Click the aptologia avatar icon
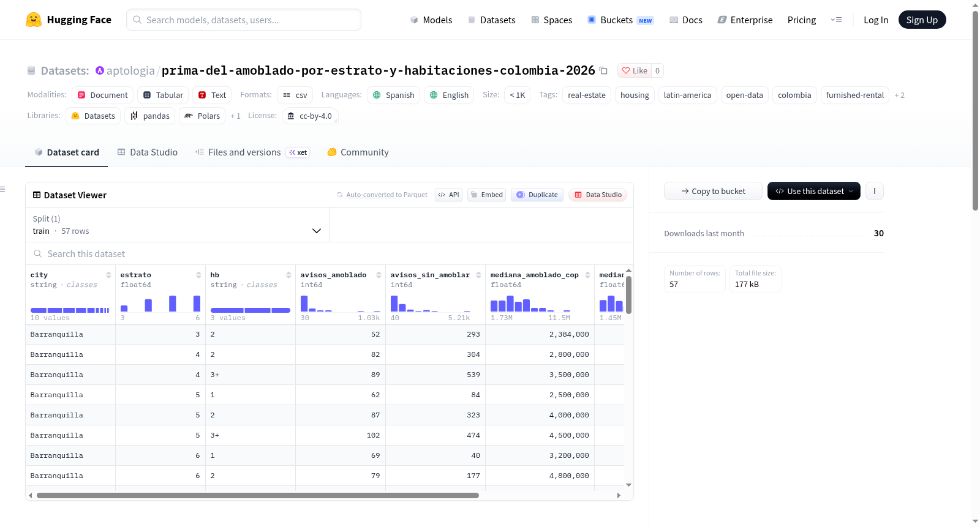Viewport: 980px width, 527px height. point(100,70)
